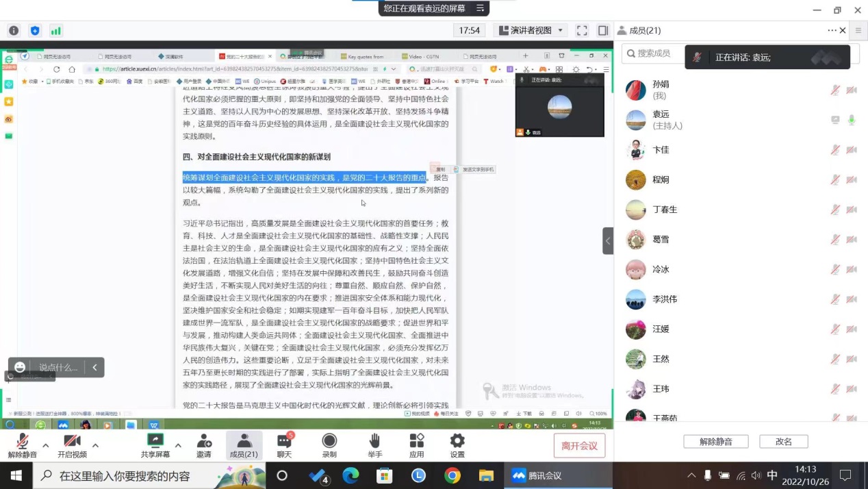Viewport: 868px width, 489px height.
Task: Collapse the members panel side handle
Action: [x=607, y=240]
